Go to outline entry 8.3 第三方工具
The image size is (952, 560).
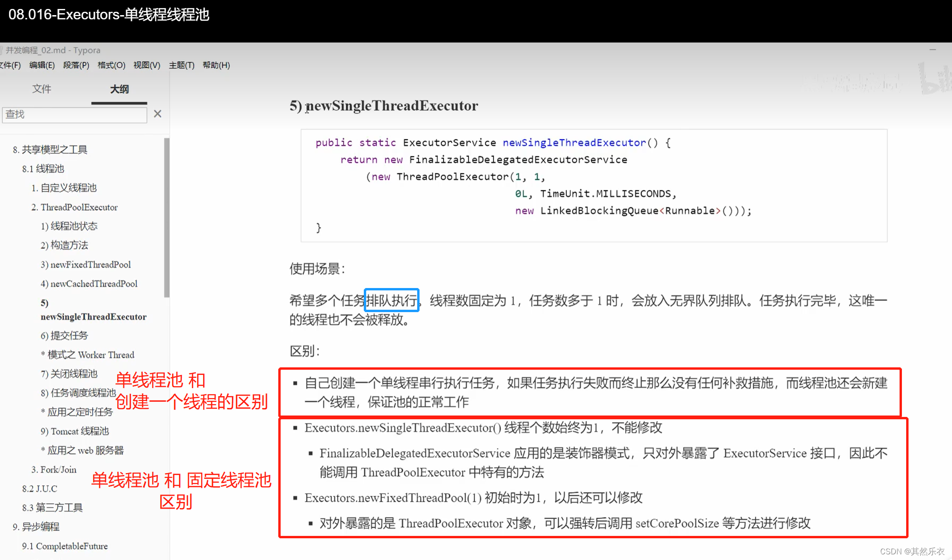pos(52,508)
